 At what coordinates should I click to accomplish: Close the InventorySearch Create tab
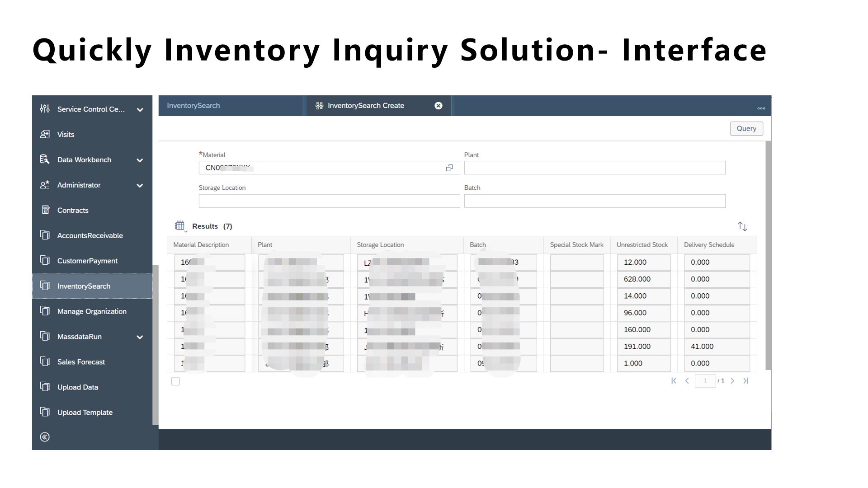[x=438, y=106]
